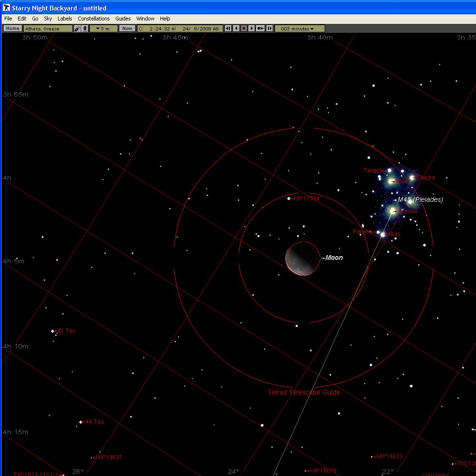Click the 22° declination label
Screen dimensions: 476x476
point(387,471)
